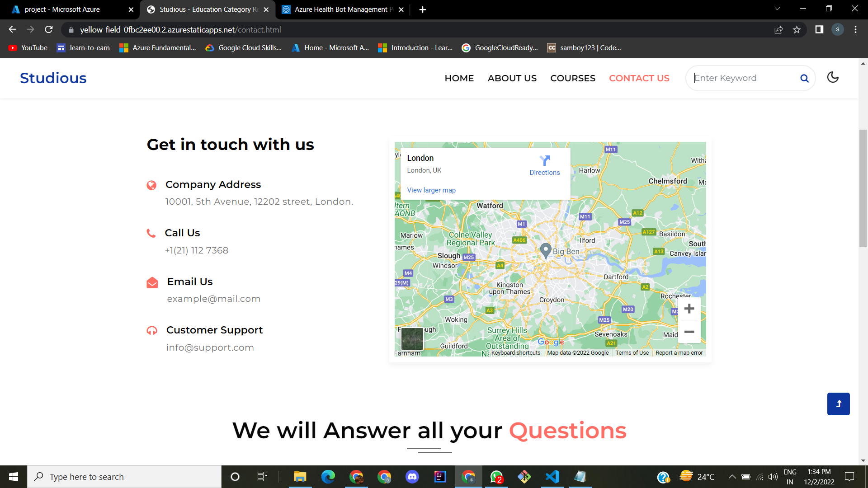Select COURSES in the navigation menu
The width and height of the screenshot is (868, 488).
point(573,78)
